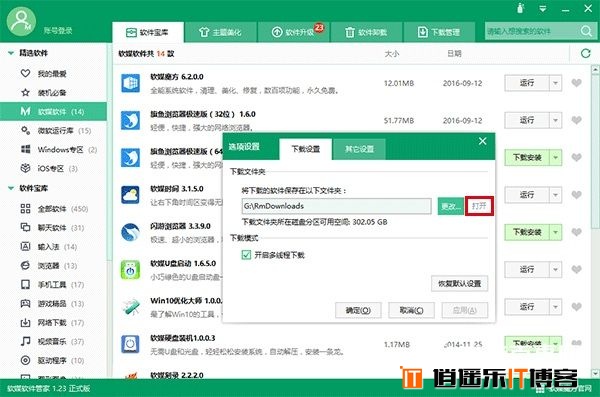Click the Win10优化大师 app icon
The height and width of the screenshot is (397, 600).
coord(130,307)
